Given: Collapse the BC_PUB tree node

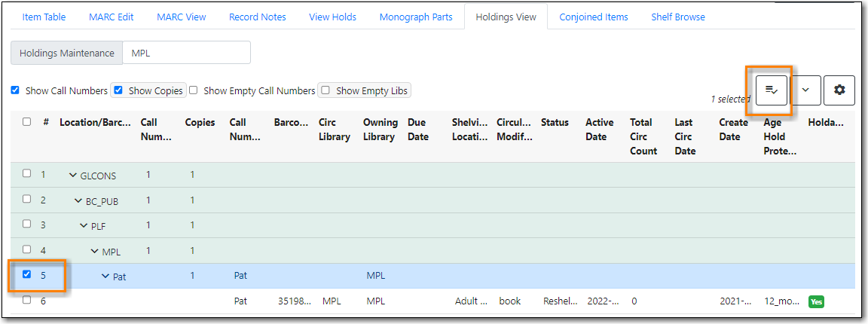Looking at the screenshot, I should [78, 201].
